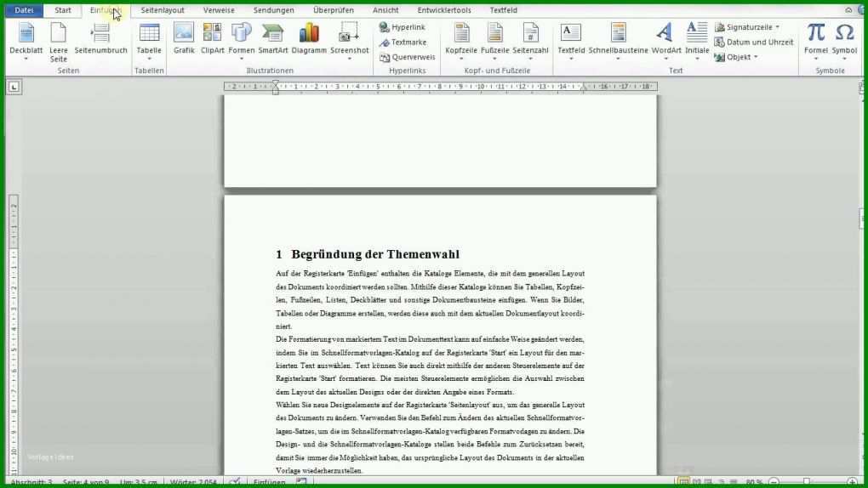Click the zoom slider handle

807,482
